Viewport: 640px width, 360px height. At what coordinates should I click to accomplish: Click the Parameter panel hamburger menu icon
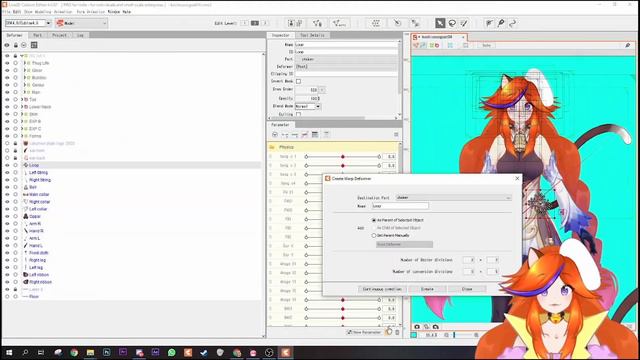(x=396, y=135)
